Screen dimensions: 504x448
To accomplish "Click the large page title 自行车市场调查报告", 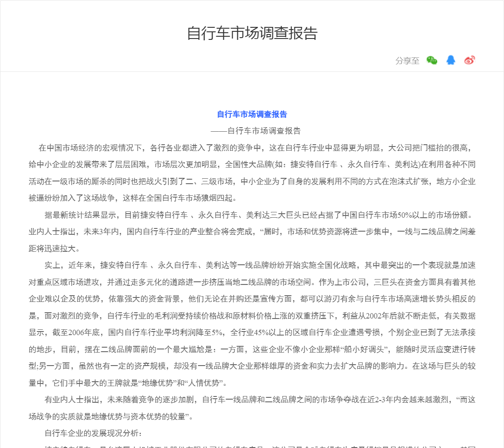I will click(252, 33).
